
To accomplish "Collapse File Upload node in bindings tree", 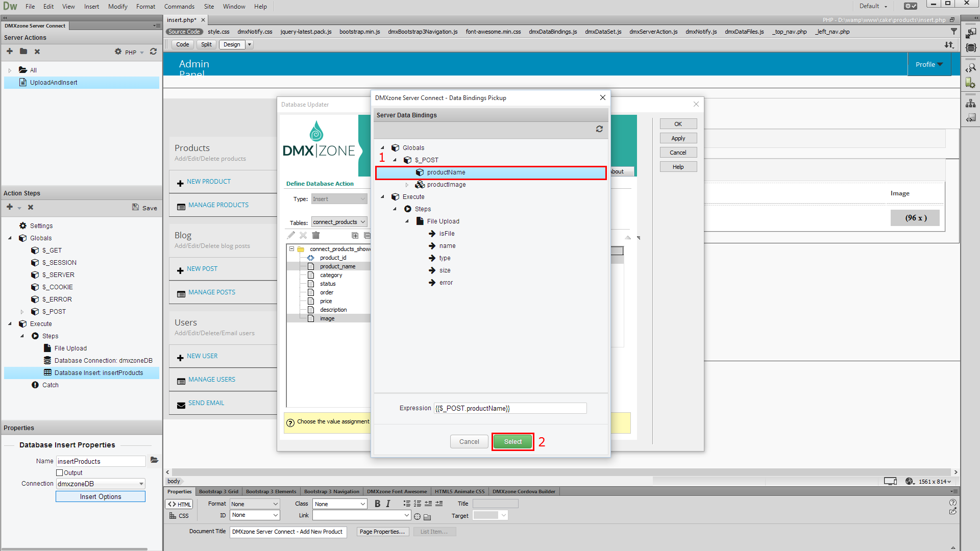I will click(407, 221).
